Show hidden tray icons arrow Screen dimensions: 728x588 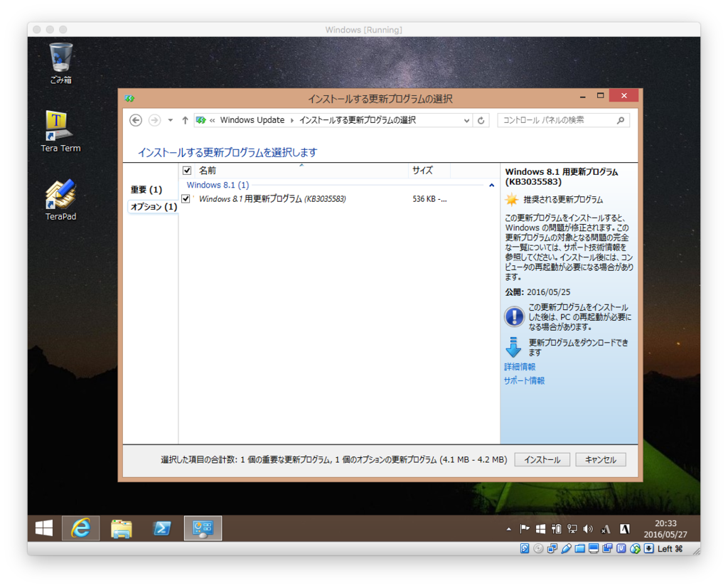[509, 529]
